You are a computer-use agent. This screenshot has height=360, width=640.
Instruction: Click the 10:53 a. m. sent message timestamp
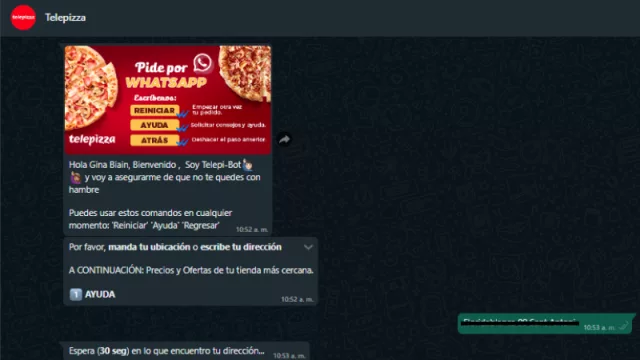(600, 327)
